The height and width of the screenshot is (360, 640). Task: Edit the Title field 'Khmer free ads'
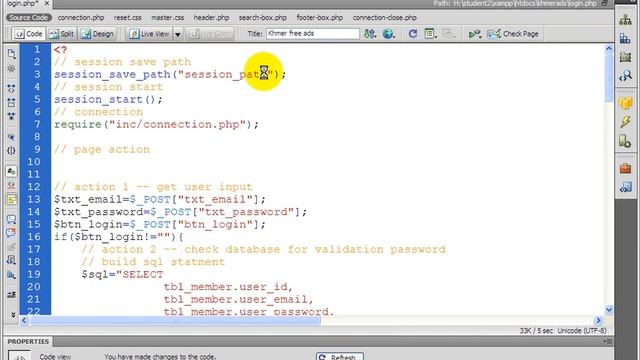click(x=313, y=33)
